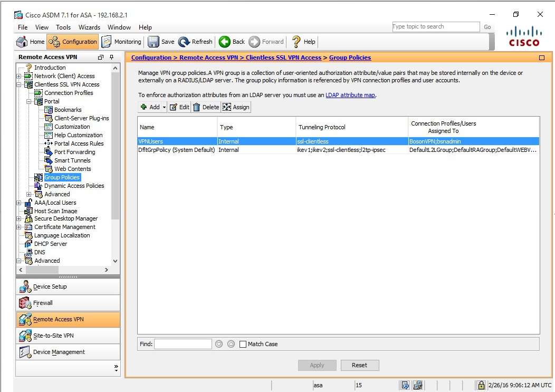Image resolution: width=555 pixels, height=392 pixels.
Task: Sort by the Tunneling Protocol column
Action: coord(351,127)
